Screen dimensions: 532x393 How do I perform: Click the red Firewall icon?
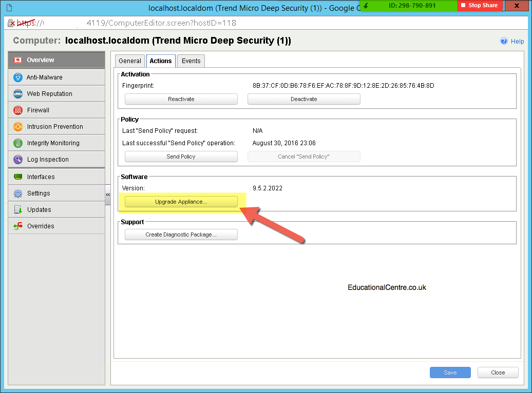[18, 110]
